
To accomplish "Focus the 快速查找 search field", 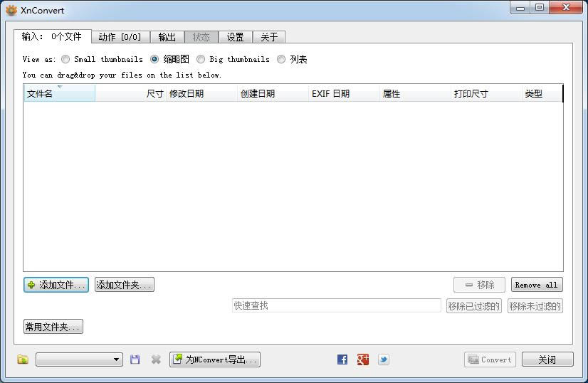I will click(x=337, y=305).
